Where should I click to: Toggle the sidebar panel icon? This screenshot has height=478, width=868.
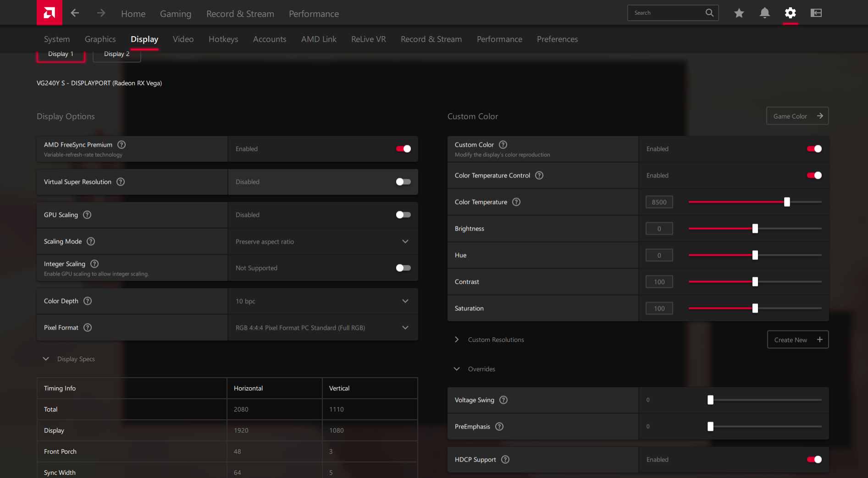coord(816,13)
